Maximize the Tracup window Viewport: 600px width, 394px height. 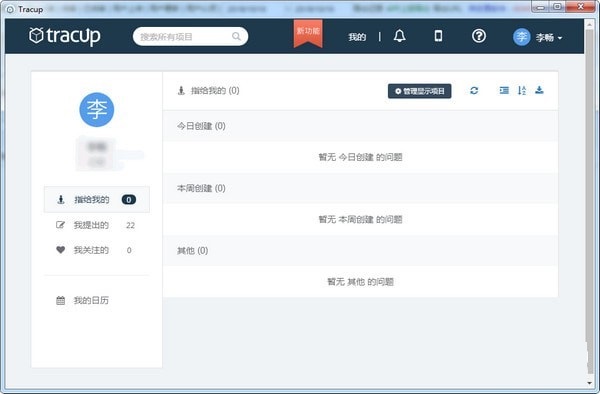[558, 7]
